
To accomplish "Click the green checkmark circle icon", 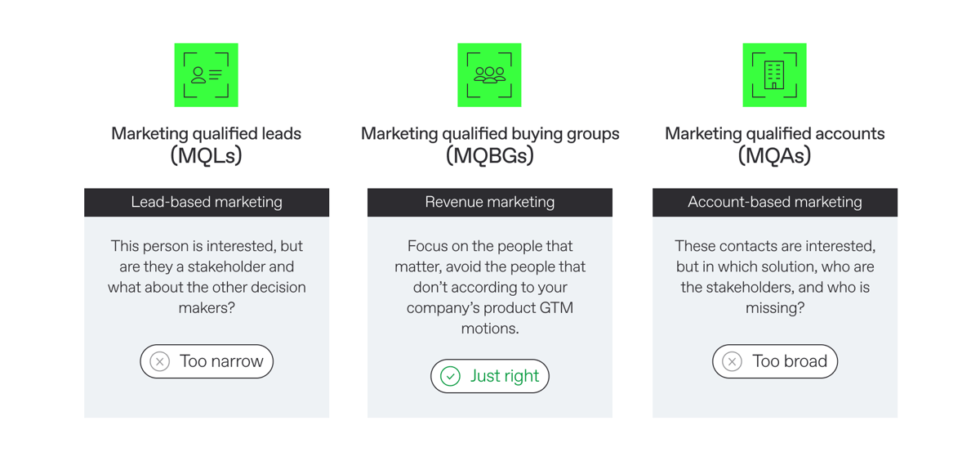I will click(x=450, y=376).
